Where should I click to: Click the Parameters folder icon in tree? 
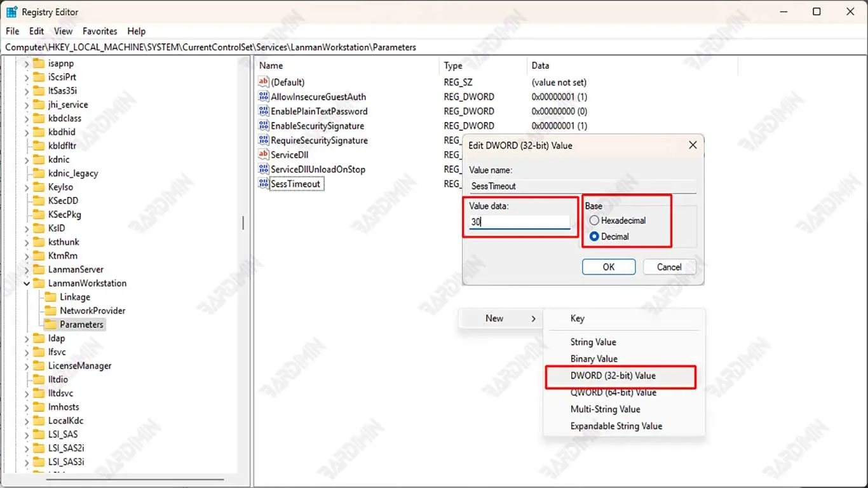[x=50, y=325]
